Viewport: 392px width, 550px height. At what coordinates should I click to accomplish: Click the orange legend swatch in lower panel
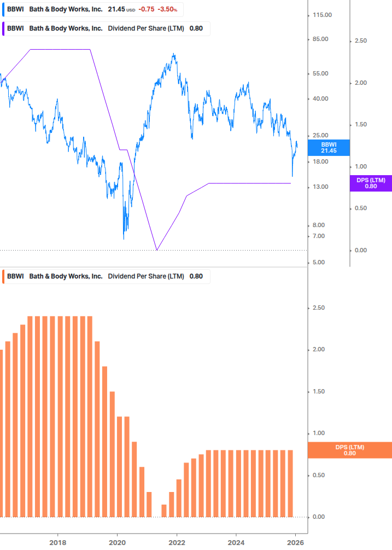pos(3,276)
